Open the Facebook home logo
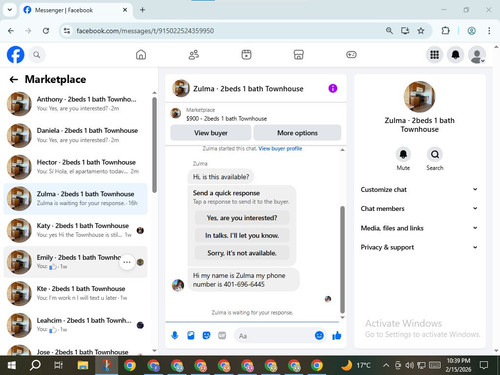This screenshot has height=375, width=500. click(x=15, y=55)
